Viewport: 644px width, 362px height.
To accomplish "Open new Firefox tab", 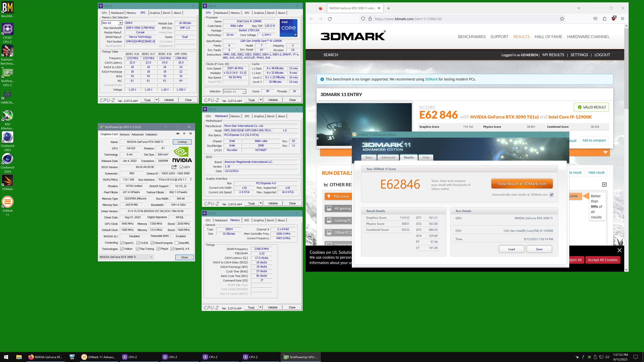I will point(388,8).
